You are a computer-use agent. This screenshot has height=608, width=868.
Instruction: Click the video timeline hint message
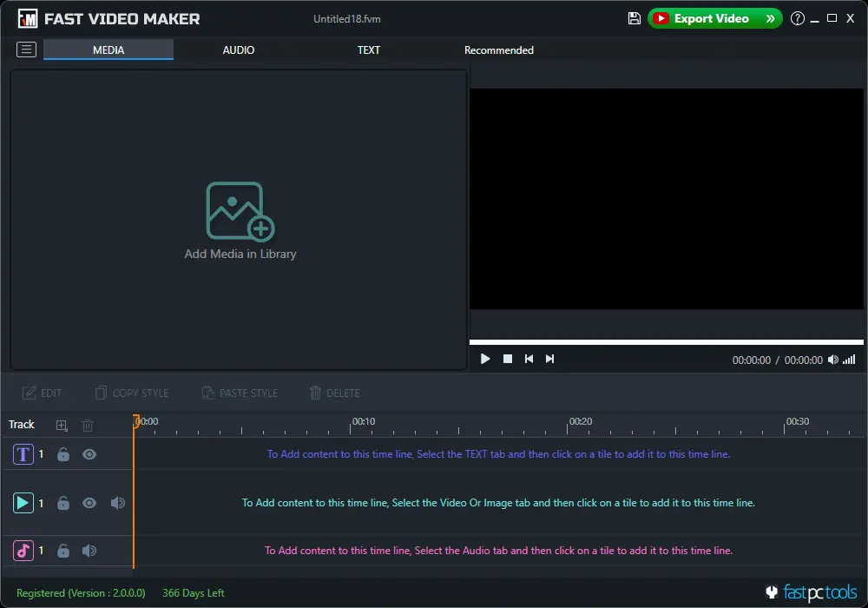[x=498, y=503]
